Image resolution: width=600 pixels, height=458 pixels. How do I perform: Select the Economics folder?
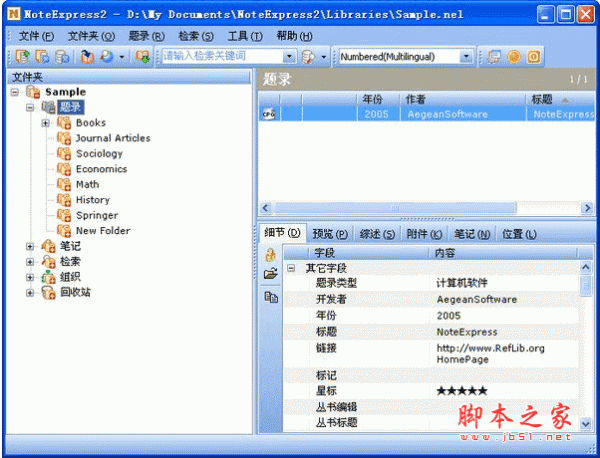pyautogui.click(x=101, y=169)
